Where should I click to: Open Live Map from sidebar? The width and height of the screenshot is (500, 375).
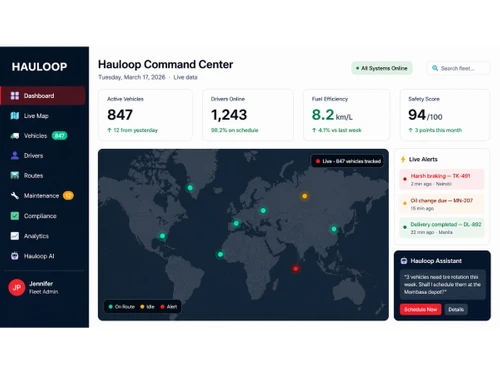(x=43, y=116)
